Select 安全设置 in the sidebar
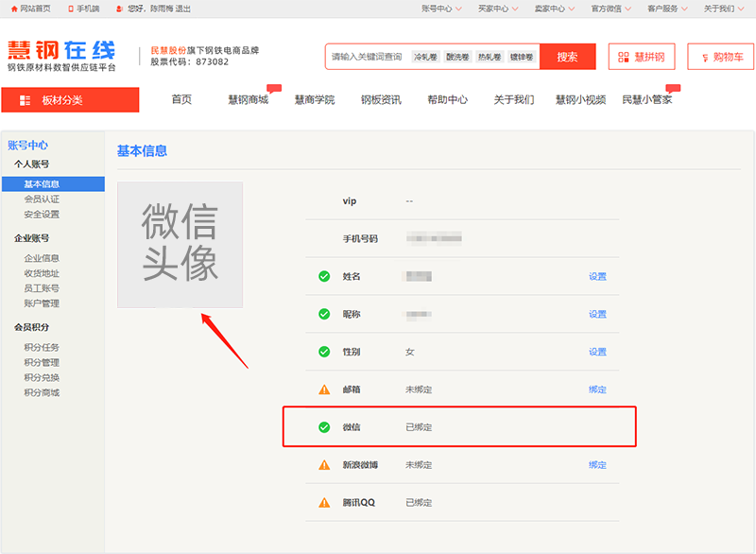756x554 pixels. [x=42, y=215]
